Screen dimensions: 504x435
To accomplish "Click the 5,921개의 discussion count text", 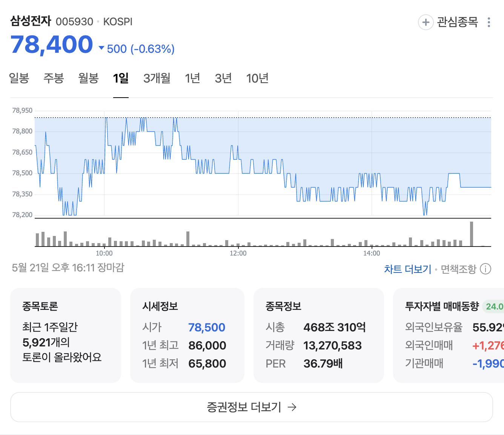I will [46, 343].
